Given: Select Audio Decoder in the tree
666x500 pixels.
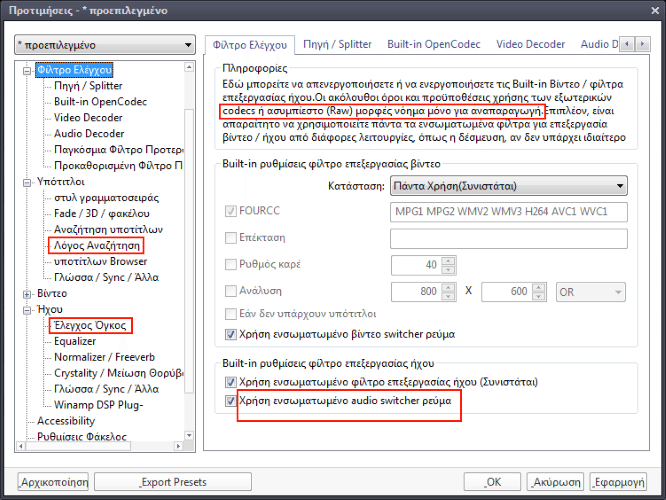Looking at the screenshot, I should pos(89,134).
